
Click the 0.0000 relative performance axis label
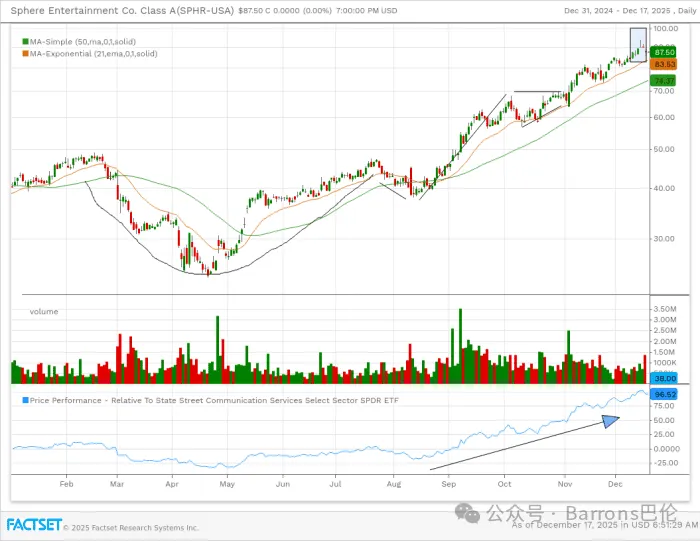[667, 449]
